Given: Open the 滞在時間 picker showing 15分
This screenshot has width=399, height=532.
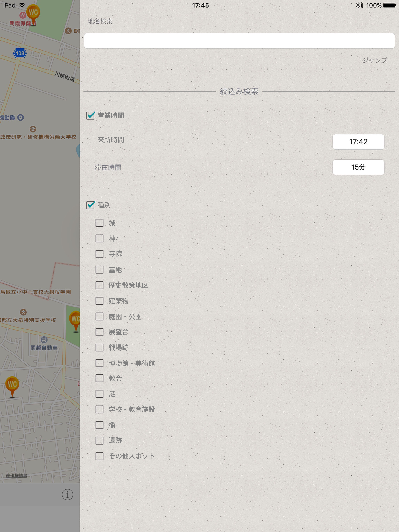Looking at the screenshot, I should (x=358, y=167).
